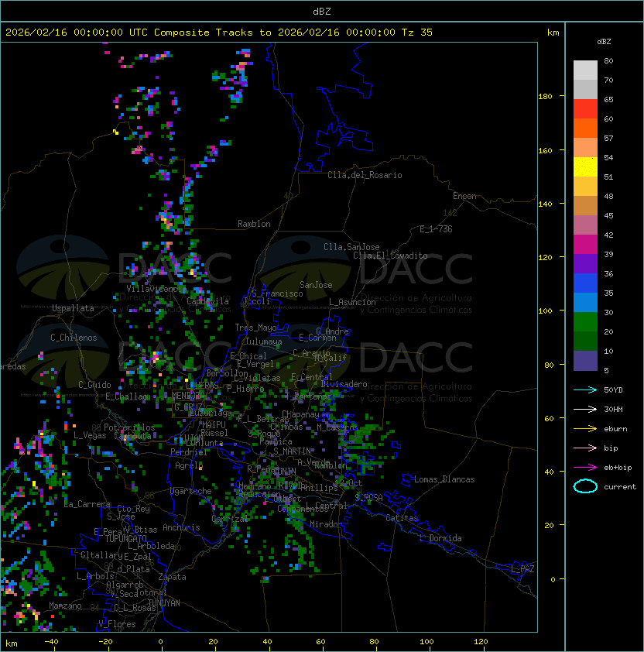Click the Mirador map label
This screenshot has width=644, height=652.
[x=326, y=524]
